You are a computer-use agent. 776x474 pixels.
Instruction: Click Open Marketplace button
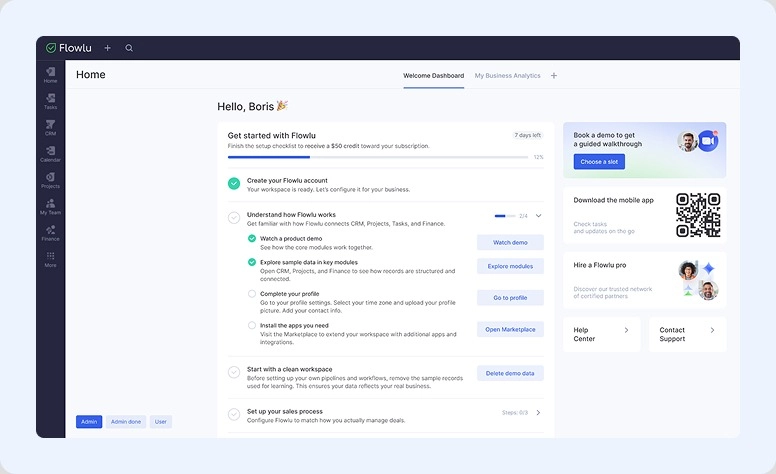click(510, 330)
